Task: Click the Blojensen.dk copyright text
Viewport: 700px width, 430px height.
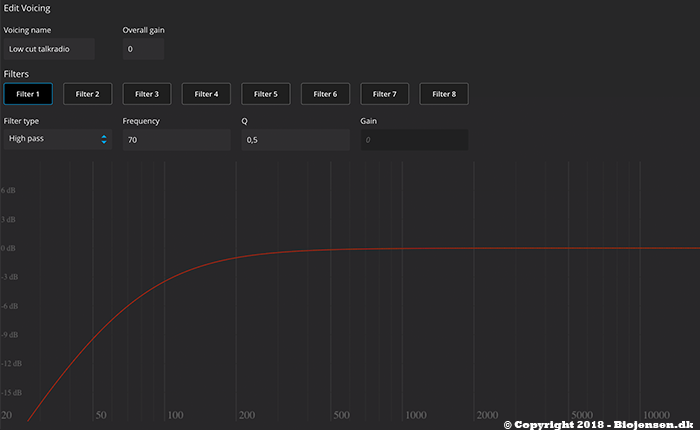Action: 598,425
